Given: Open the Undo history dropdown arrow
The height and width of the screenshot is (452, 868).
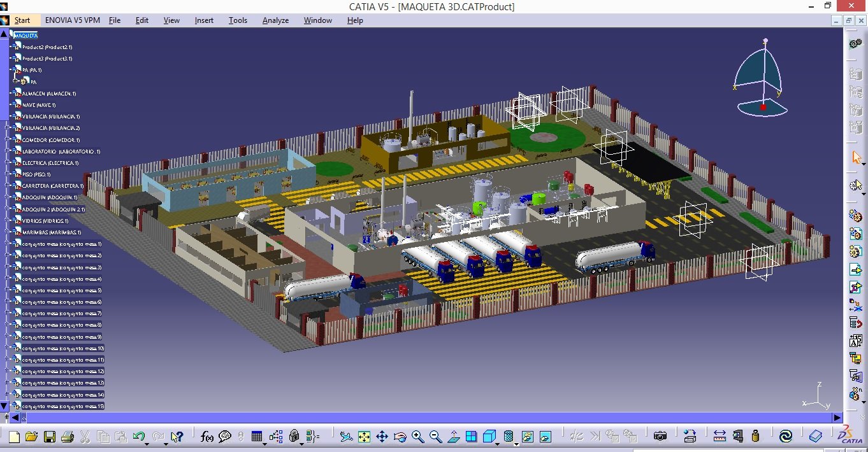Looking at the screenshot, I should [x=147, y=442].
